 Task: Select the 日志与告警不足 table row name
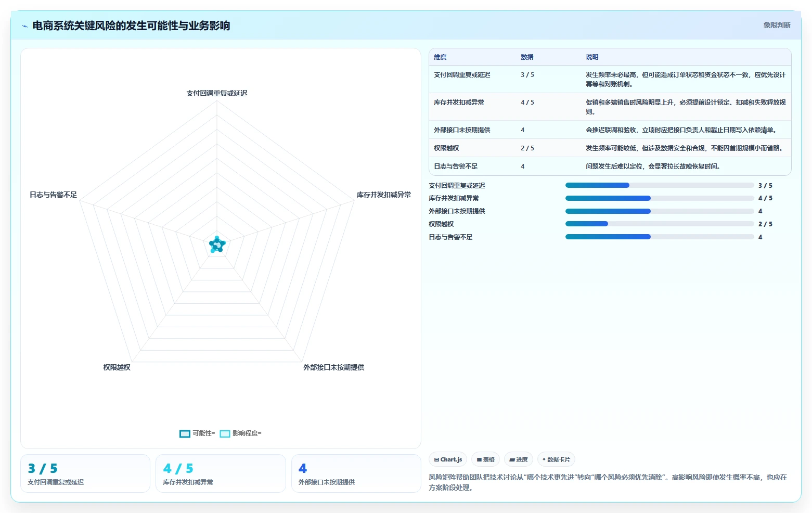click(456, 166)
